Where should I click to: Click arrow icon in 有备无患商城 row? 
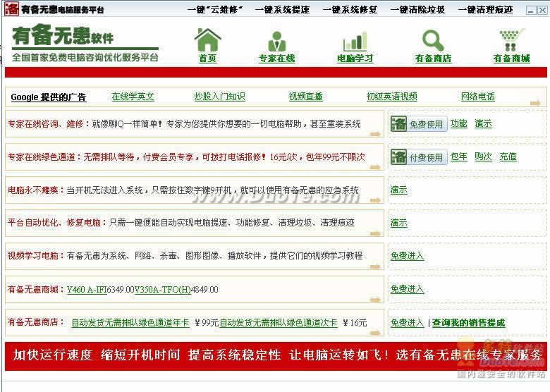375,300
